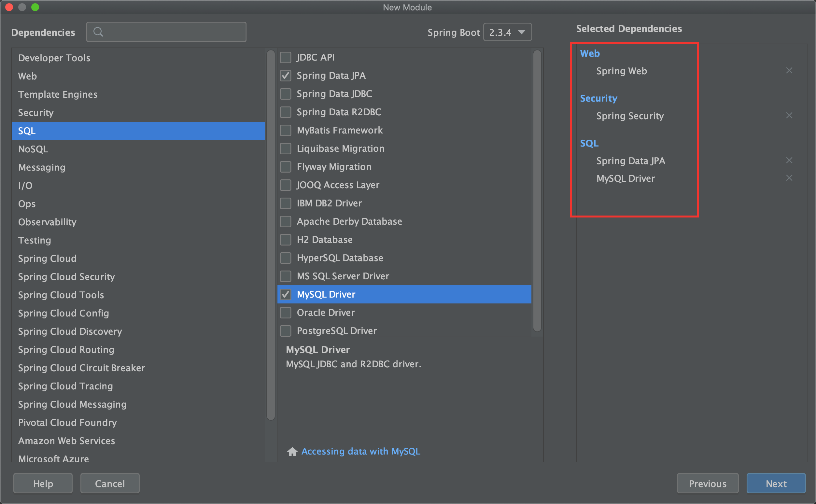Click the Security group heading in Selected Dependencies
816x504 pixels.
tap(599, 98)
